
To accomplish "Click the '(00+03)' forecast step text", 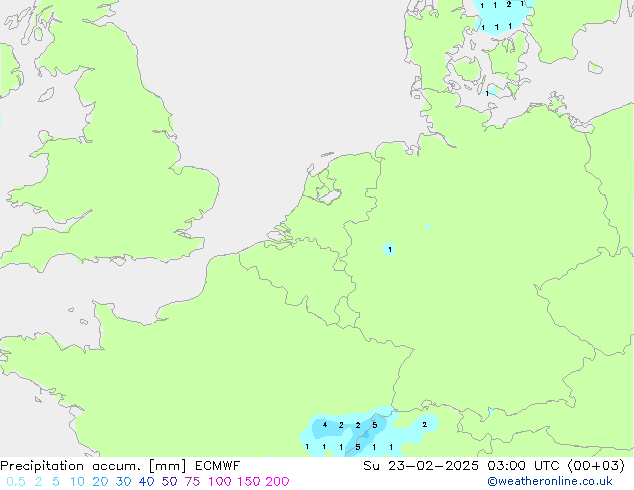I will point(596,466).
